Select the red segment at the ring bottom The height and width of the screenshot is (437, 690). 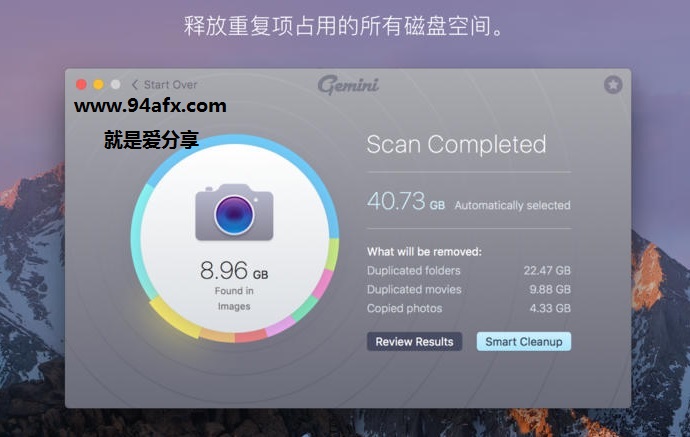(x=250, y=336)
